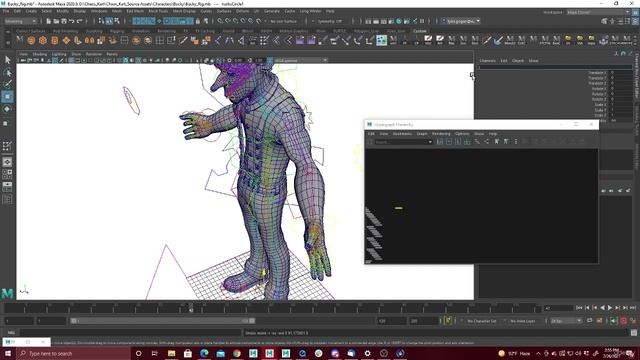The height and width of the screenshot is (360, 640).
Task: Click the lock selection icon on status line
Action: 198,21
